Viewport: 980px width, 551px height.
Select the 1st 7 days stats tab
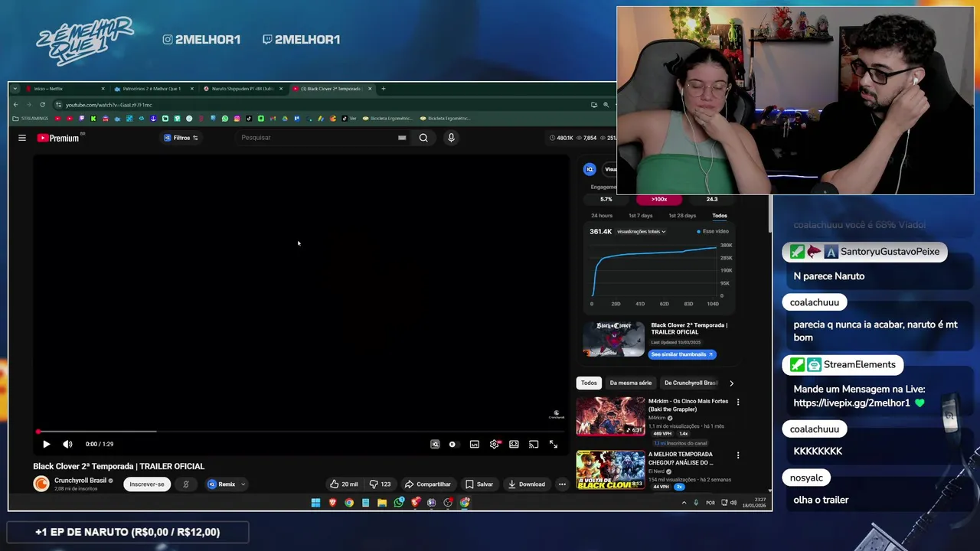pyautogui.click(x=641, y=216)
